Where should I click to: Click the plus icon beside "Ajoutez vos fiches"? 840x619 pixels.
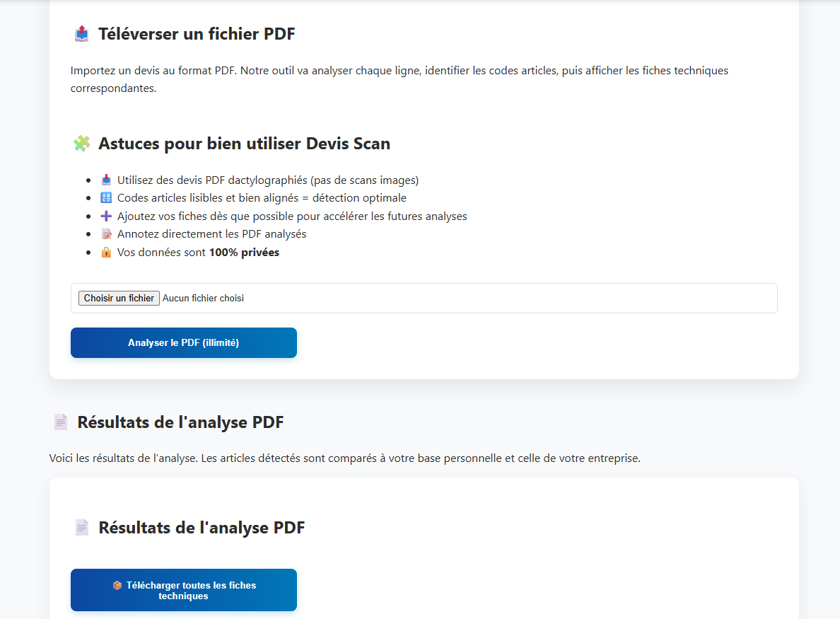(105, 216)
